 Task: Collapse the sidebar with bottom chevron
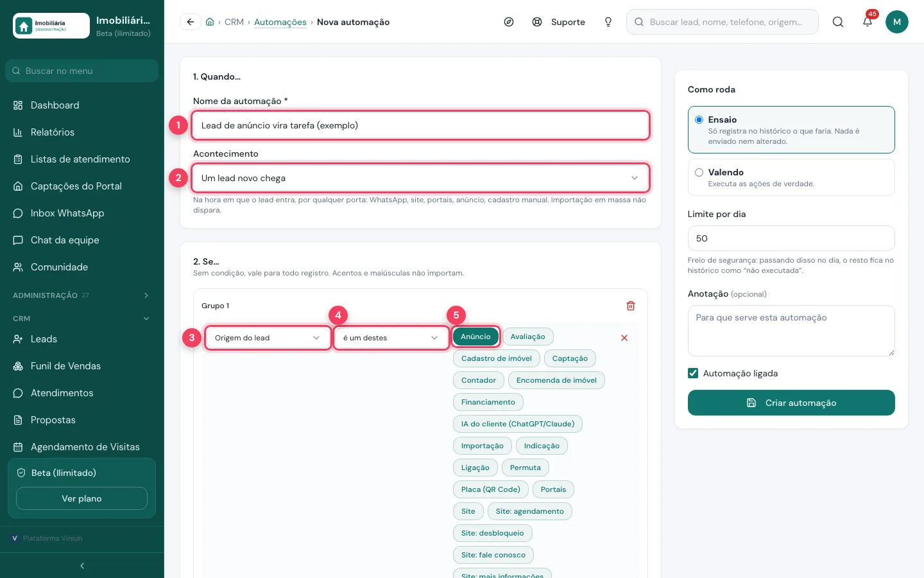pyautogui.click(x=82, y=566)
